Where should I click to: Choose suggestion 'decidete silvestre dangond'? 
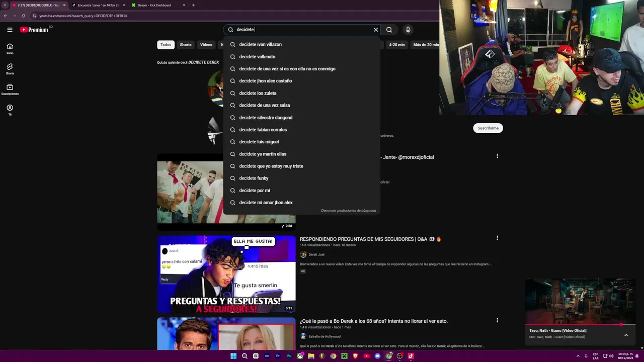(301, 118)
